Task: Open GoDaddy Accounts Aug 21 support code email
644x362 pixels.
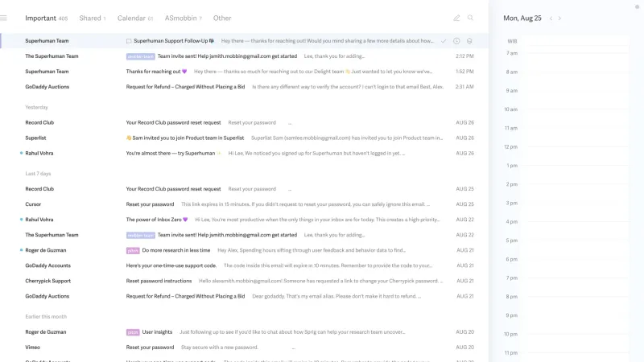Action: click(x=245, y=265)
